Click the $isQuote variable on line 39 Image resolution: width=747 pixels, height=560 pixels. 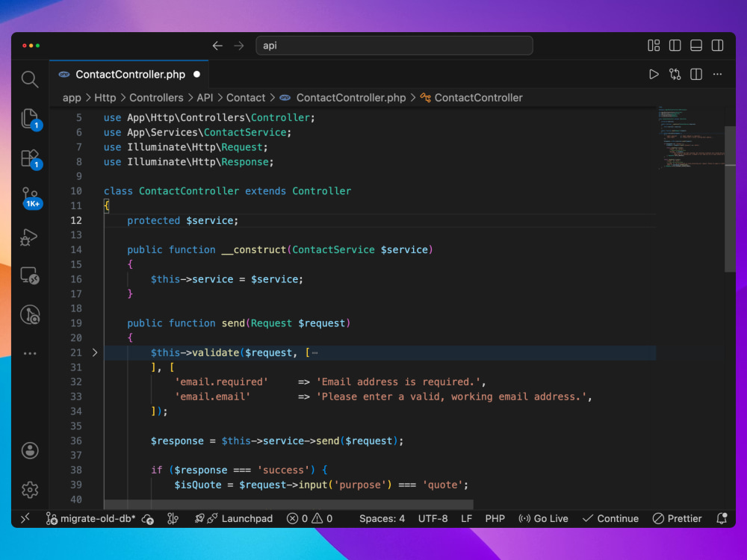pos(198,485)
